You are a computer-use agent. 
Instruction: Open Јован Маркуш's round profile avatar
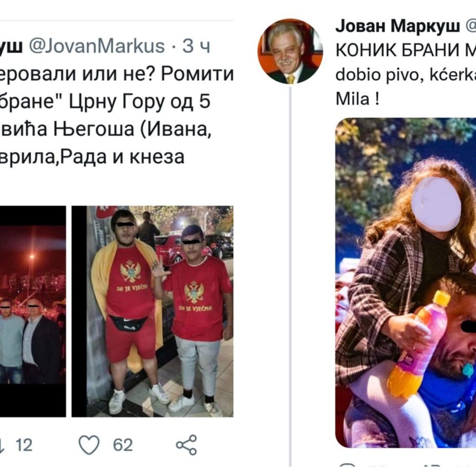(x=290, y=51)
